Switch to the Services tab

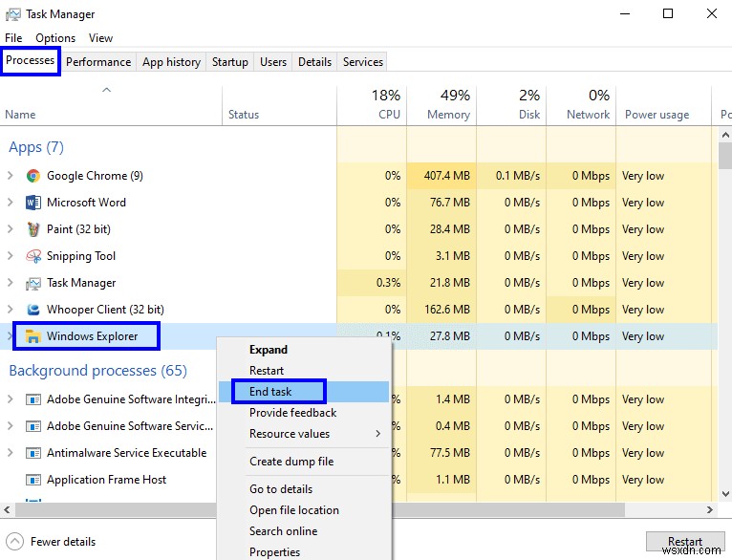[363, 62]
